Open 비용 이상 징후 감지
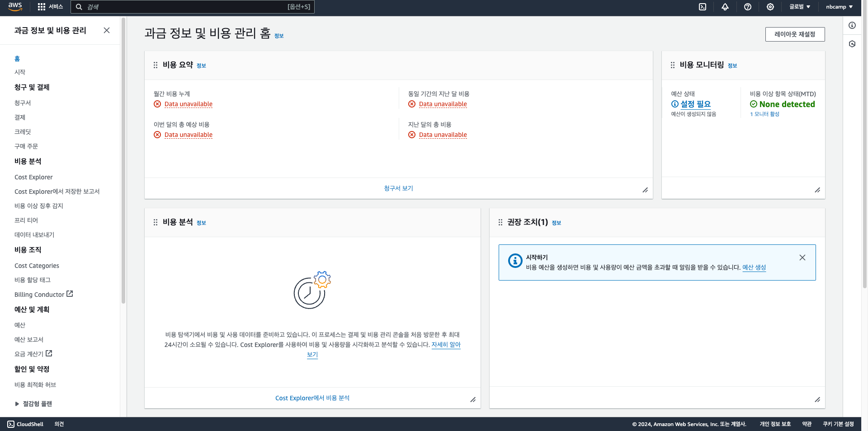This screenshot has width=868, height=431. coord(39,206)
